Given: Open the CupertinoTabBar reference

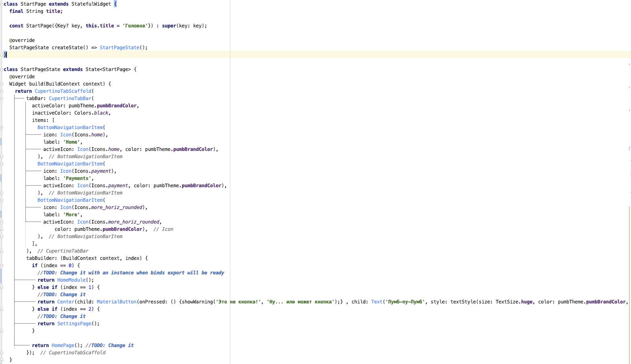Looking at the screenshot, I should [70, 98].
